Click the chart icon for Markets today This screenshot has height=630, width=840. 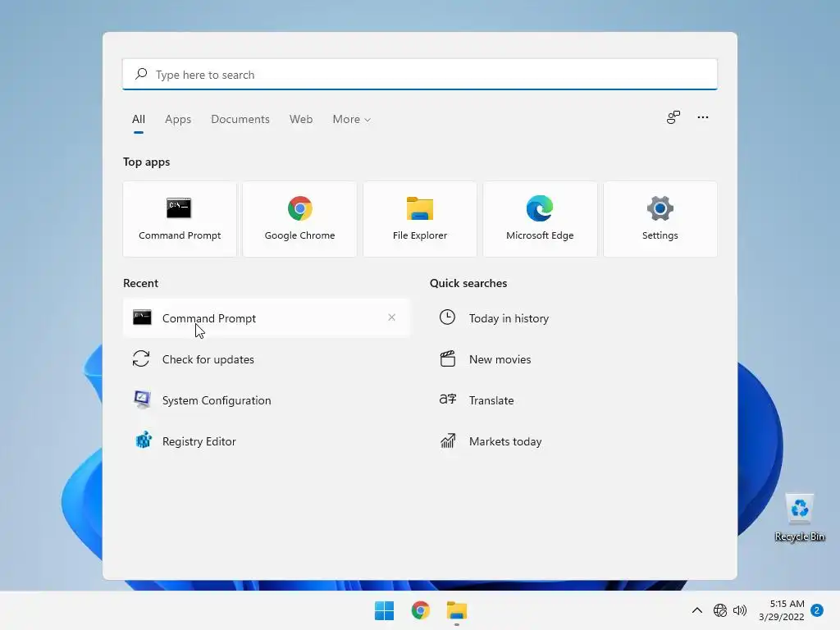pos(448,441)
